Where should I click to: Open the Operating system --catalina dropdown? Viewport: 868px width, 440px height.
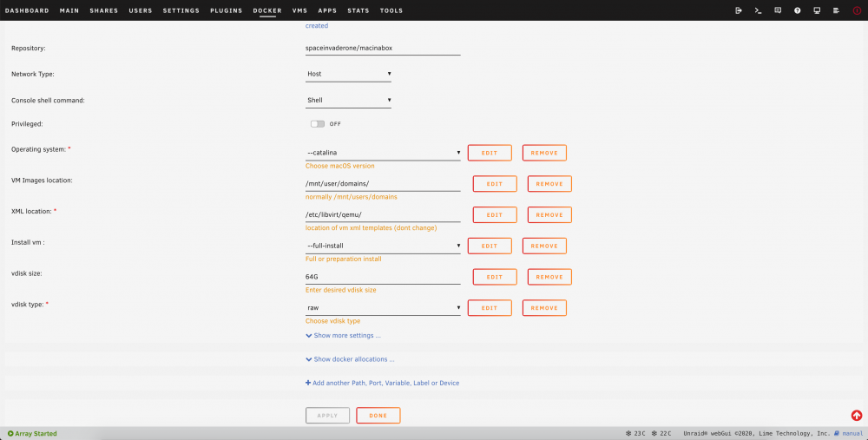click(x=383, y=153)
